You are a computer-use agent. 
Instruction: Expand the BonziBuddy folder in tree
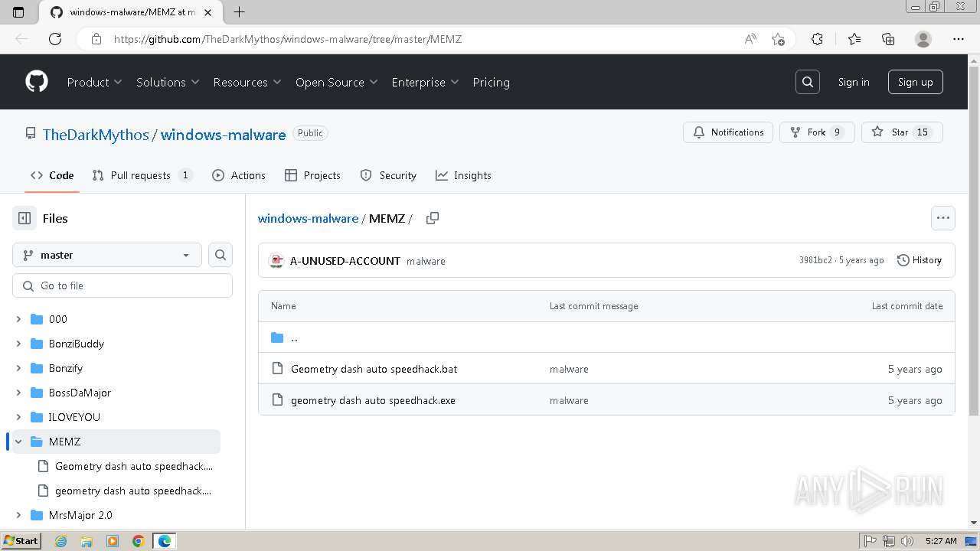pyautogui.click(x=18, y=344)
